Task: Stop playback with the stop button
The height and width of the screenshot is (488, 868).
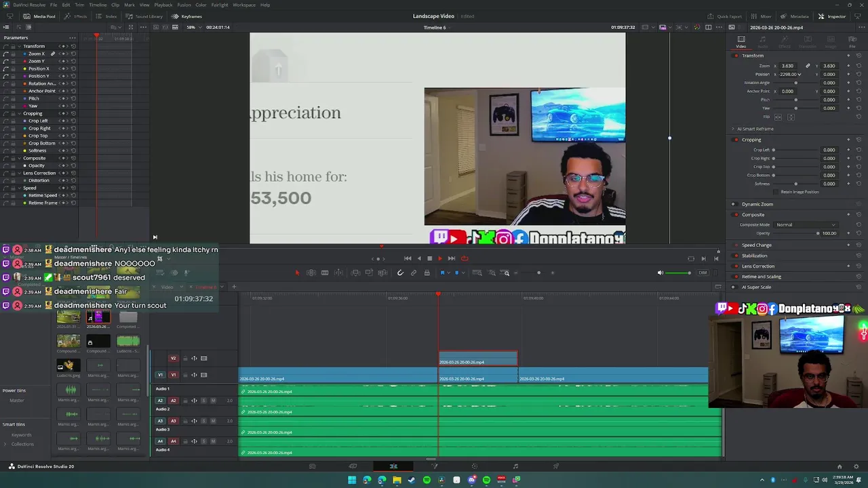Action: pyautogui.click(x=430, y=258)
